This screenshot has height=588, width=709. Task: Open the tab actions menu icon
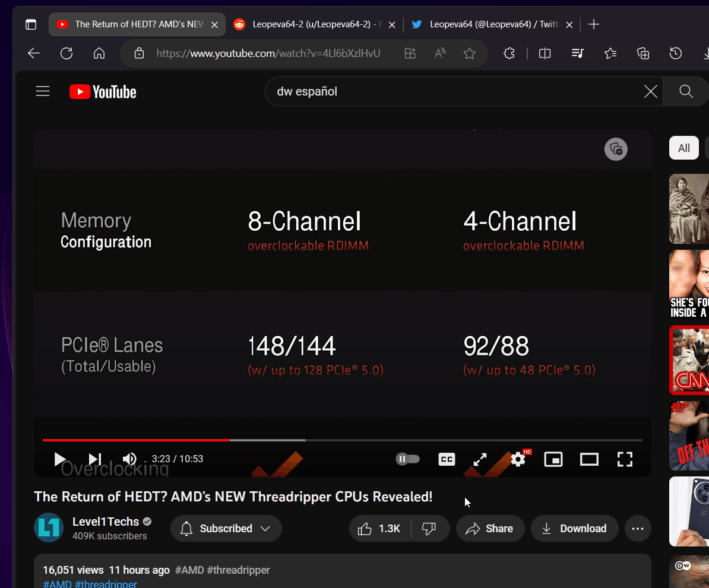[x=31, y=24]
